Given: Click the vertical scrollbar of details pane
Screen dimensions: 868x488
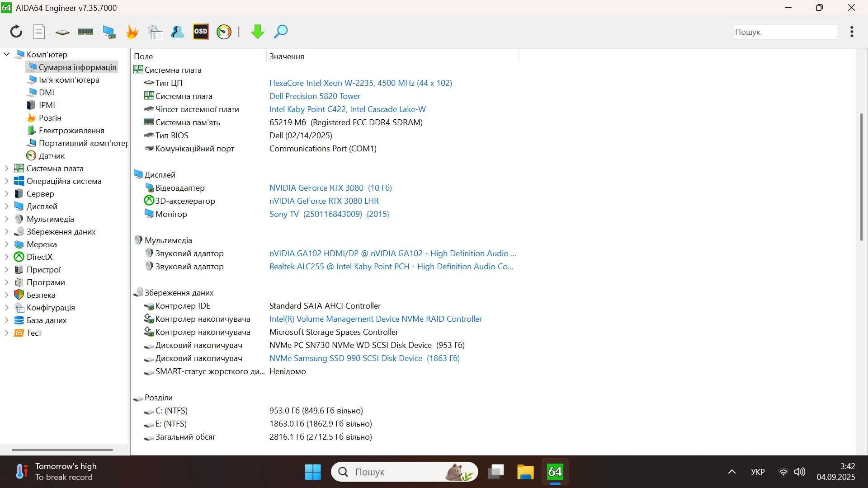Looking at the screenshot, I should [862, 177].
